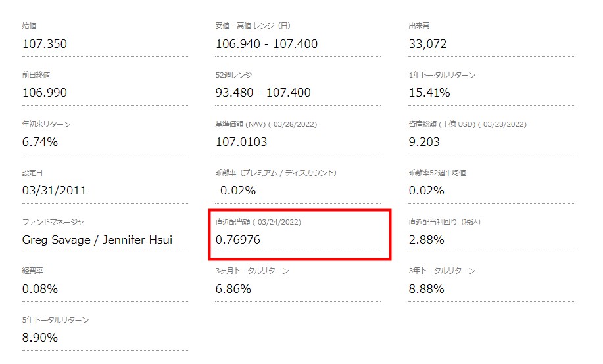Click the 3年トータルリターン value 8.88%
The height and width of the screenshot is (364, 603).
click(x=427, y=289)
